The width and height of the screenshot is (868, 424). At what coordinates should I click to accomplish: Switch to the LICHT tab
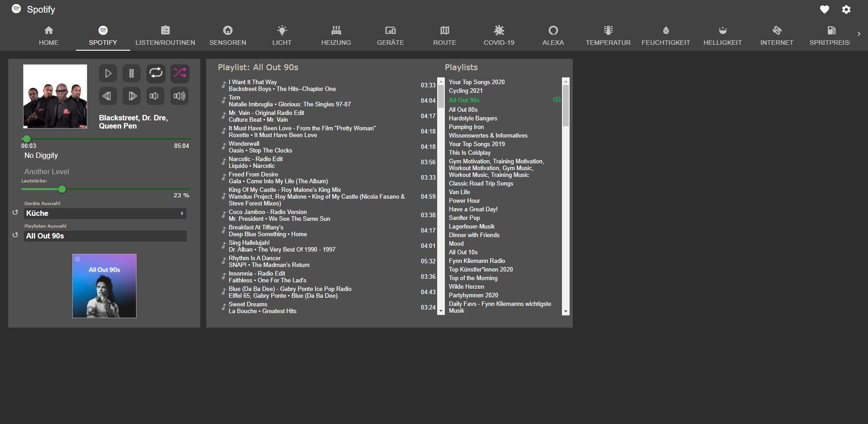pyautogui.click(x=282, y=36)
